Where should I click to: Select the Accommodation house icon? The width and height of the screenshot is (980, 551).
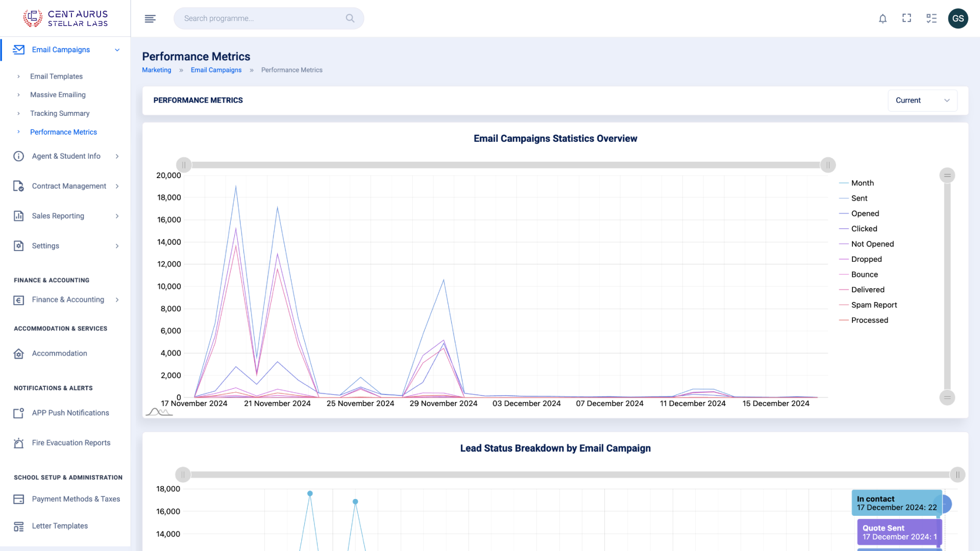19,353
